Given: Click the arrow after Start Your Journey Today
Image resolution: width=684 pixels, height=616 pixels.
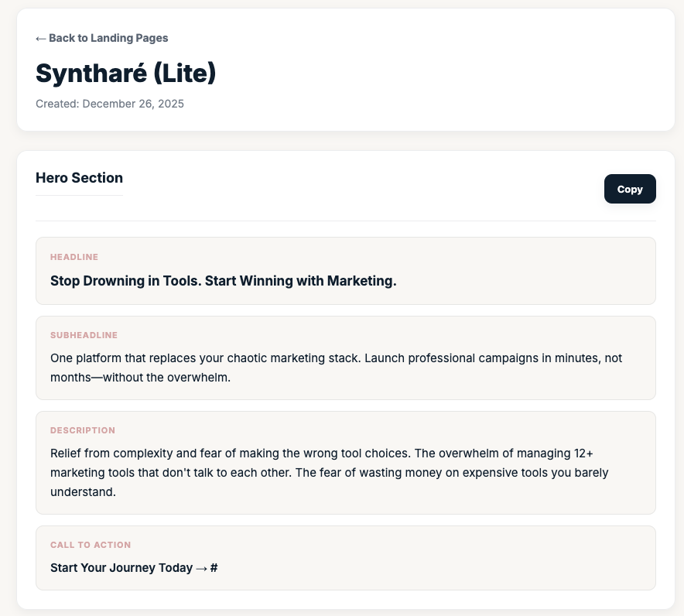Looking at the screenshot, I should coord(202,567).
